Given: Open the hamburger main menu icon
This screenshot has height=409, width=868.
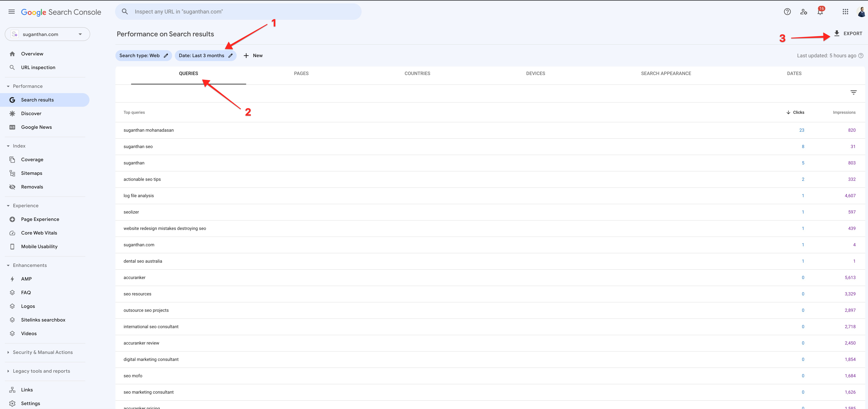Looking at the screenshot, I should [x=11, y=12].
